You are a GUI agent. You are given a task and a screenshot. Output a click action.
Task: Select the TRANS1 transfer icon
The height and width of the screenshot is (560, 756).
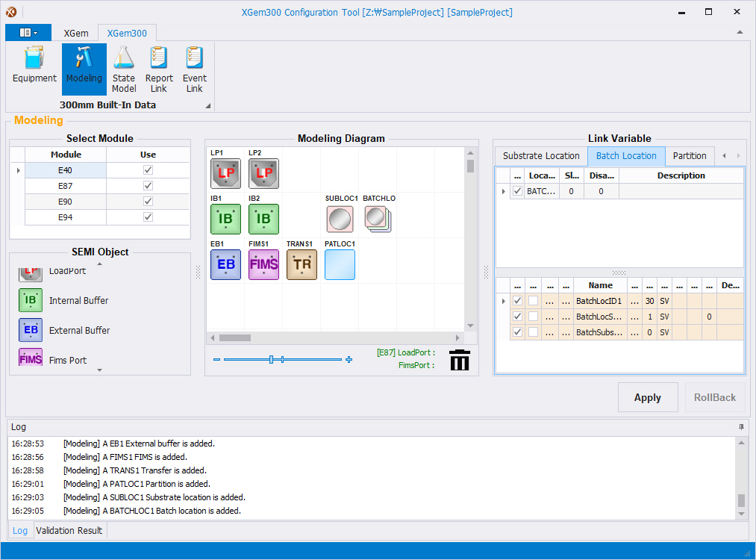(302, 264)
